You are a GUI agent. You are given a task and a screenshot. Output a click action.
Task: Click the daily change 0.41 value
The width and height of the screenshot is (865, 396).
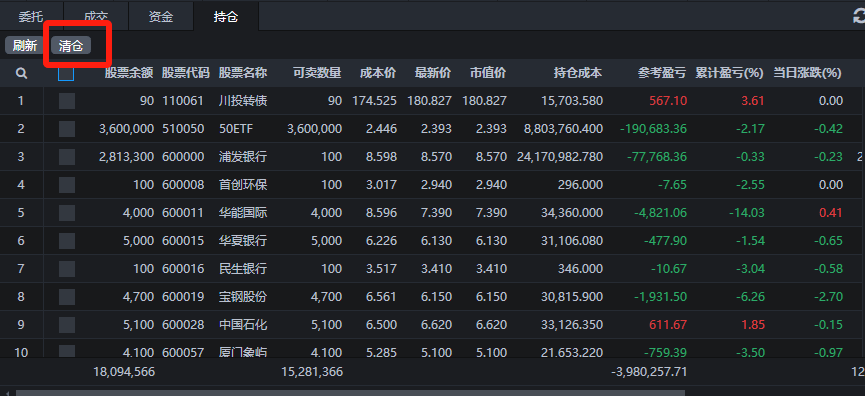tap(831, 213)
